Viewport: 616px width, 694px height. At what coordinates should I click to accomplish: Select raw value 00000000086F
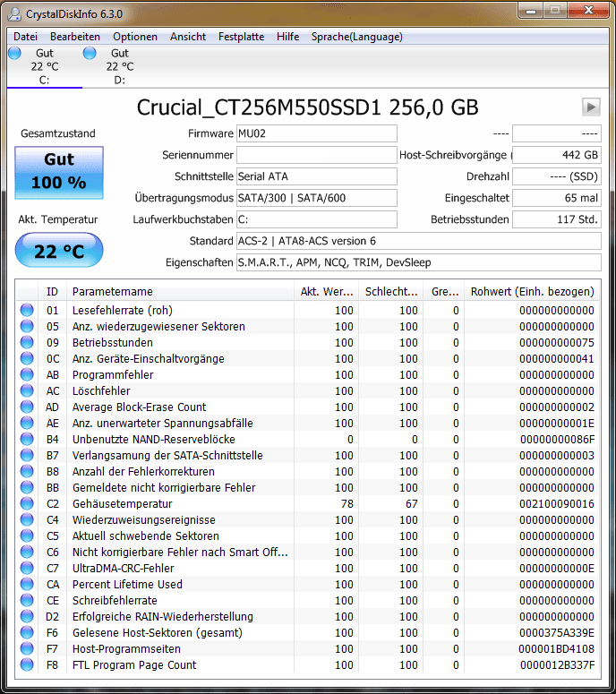tap(557, 439)
